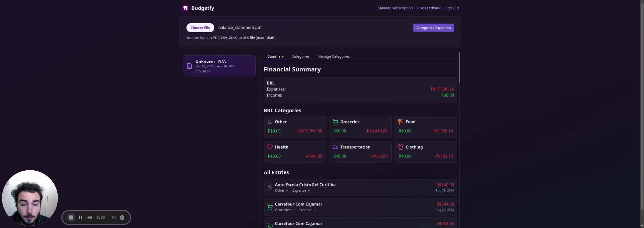Image resolution: width=644 pixels, height=228 pixels.
Task: Click the recorder trash delete icon
Action: point(122,218)
